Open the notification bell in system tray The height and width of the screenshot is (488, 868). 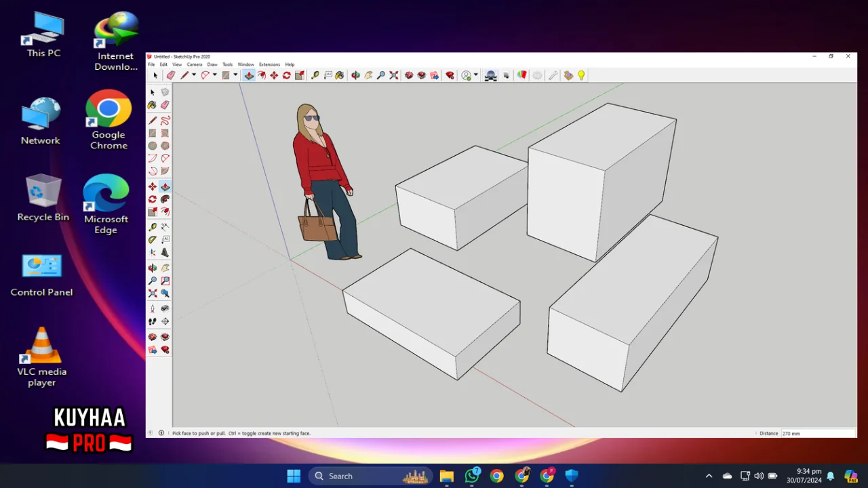[x=830, y=476]
